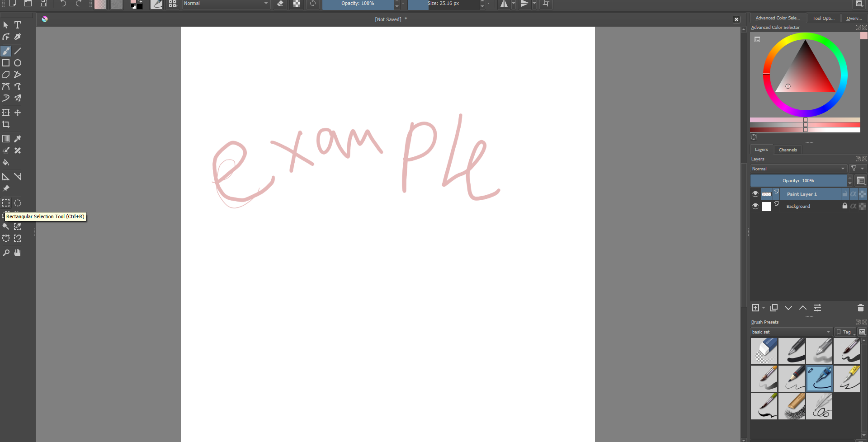Select the Rectangle shape tool

(x=6, y=63)
